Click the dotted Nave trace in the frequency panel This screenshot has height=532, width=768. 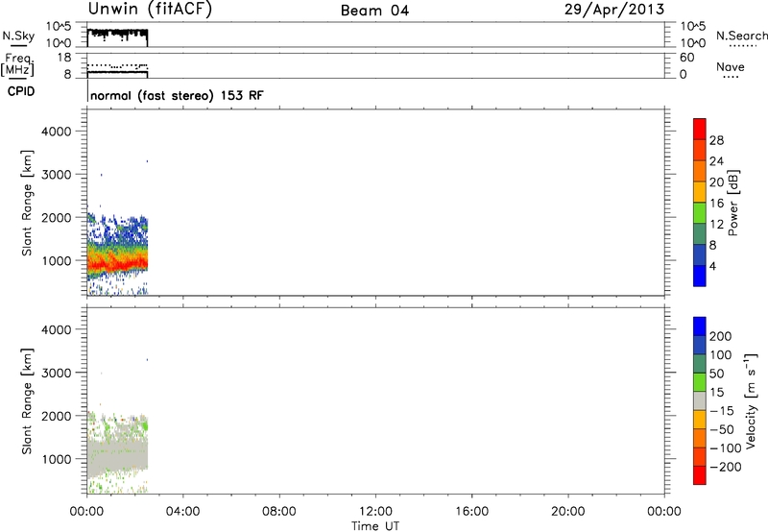point(117,65)
